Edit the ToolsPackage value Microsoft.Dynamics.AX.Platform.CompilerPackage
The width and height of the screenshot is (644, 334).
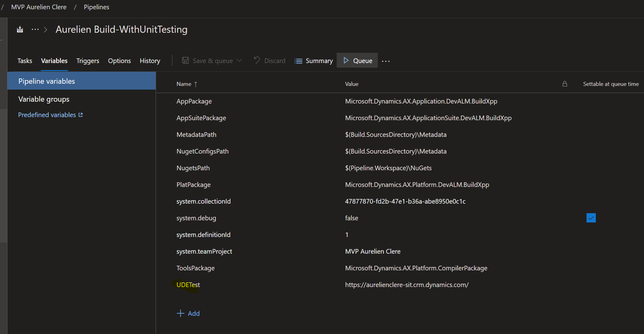click(416, 268)
